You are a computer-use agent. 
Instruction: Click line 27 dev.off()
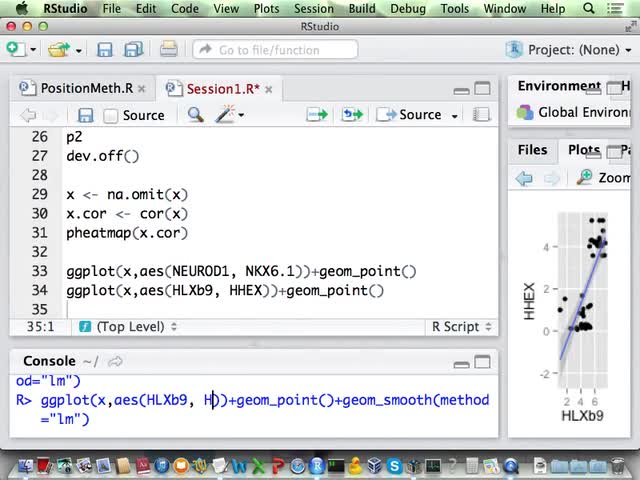point(102,156)
